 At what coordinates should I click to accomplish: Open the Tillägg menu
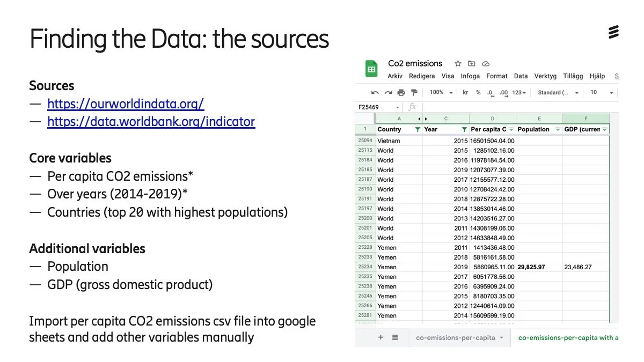[573, 76]
